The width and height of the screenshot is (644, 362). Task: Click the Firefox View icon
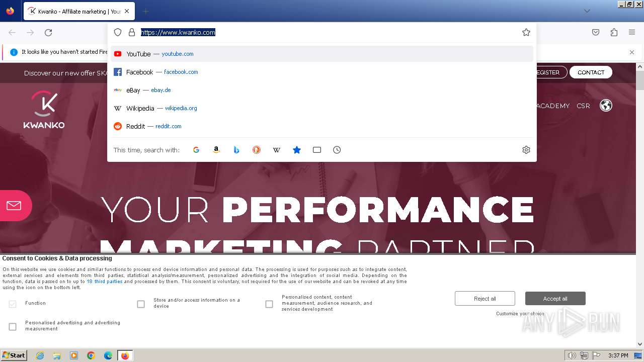10,11
